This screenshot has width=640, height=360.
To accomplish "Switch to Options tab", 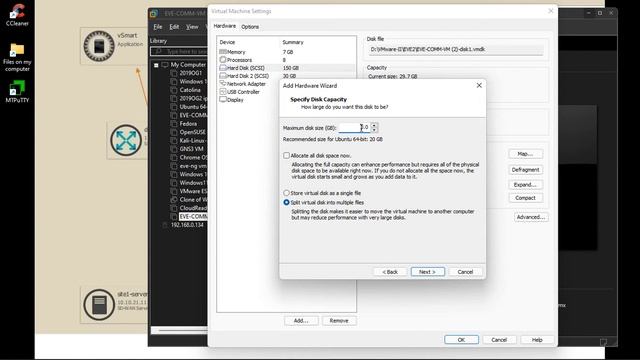I will pyautogui.click(x=250, y=27).
